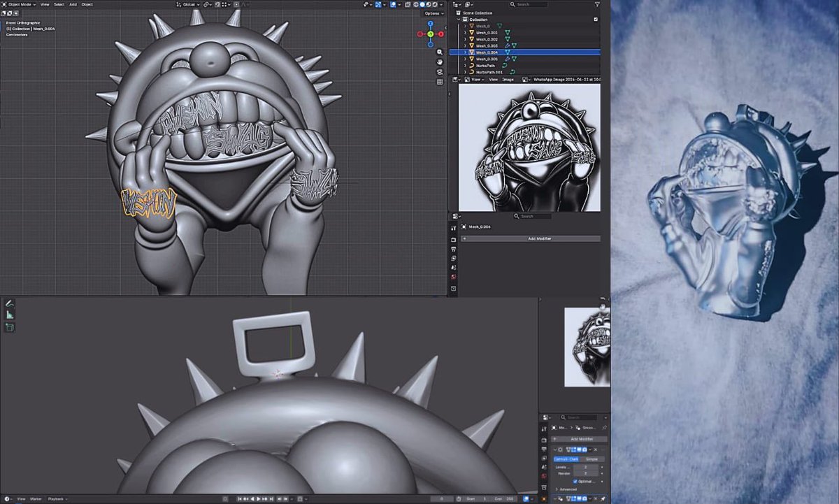
Task: Jump to the timeline start frame
Action: (x=239, y=498)
